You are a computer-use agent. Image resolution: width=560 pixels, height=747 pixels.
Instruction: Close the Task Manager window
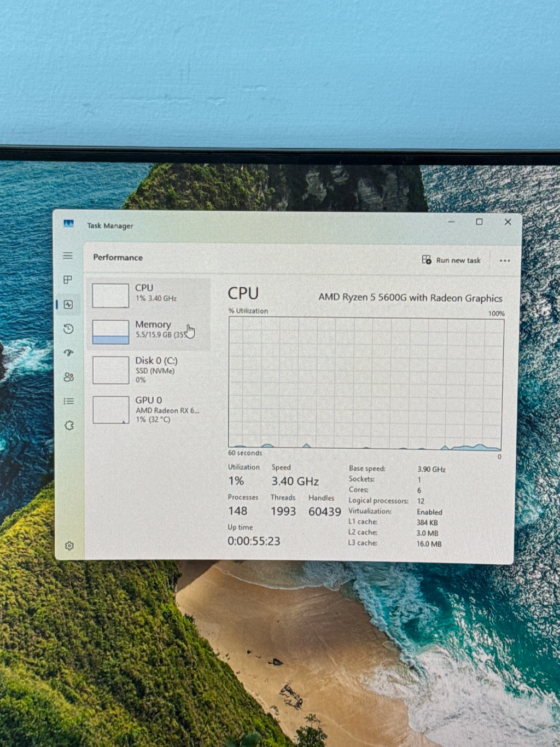[507, 222]
